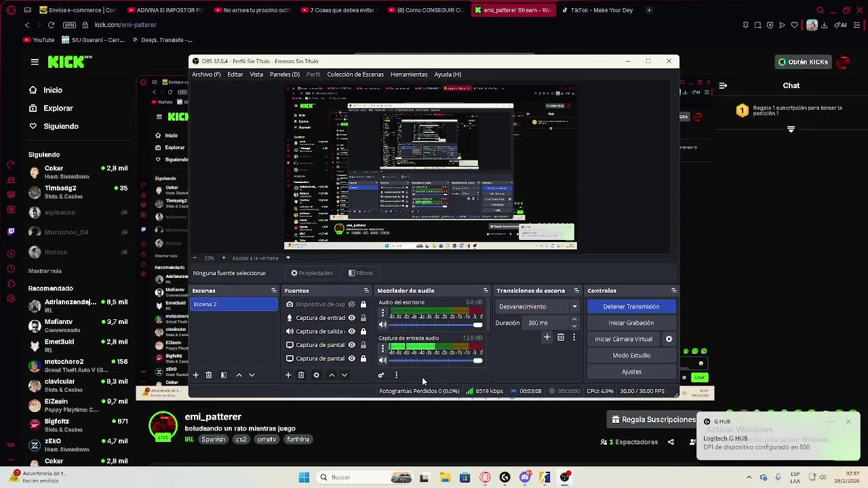
Task: Click Obtén KICKs button on Kick
Action: click(803, 62)
